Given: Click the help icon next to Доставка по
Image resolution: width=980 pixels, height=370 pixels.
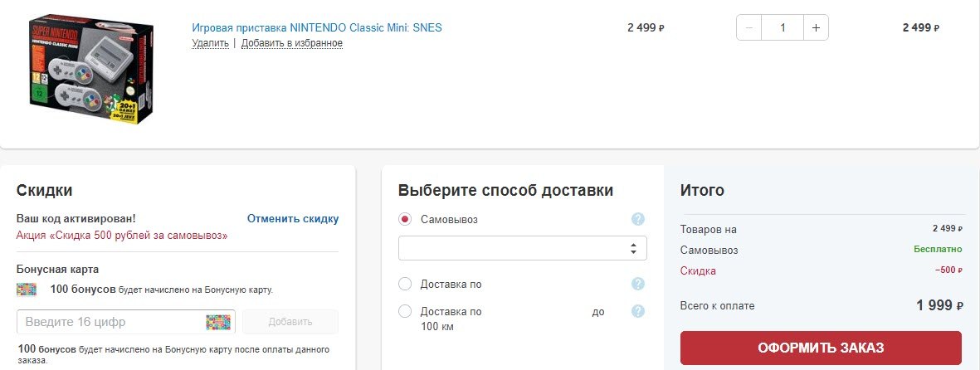Looking at the screenshot, I should tap(637, 285).
